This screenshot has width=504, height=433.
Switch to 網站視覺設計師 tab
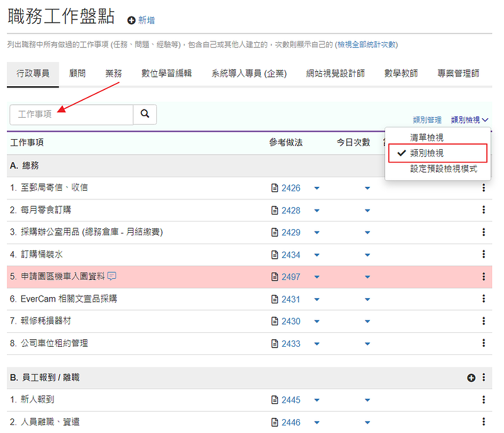[335, 74]
